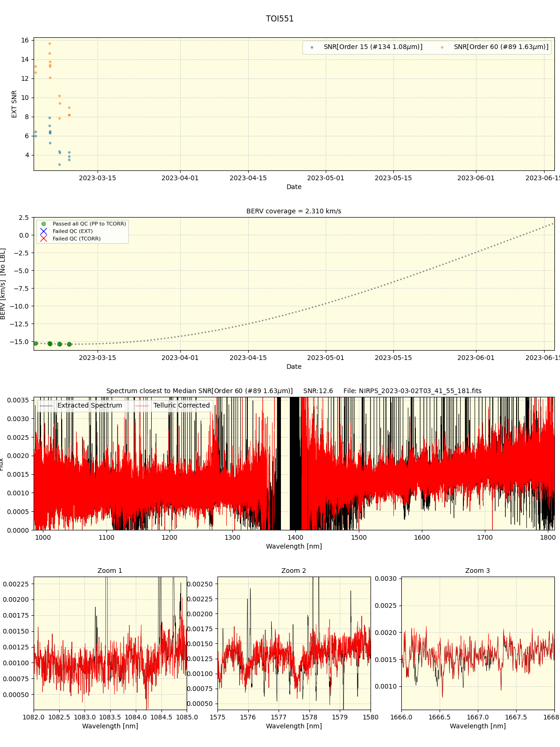The height and width of the screenshot is (747, 560).
Task: Click the 1083.0 tick on the Zoom 1 axis
Action: pyautogui.click(x=84, y=717)
